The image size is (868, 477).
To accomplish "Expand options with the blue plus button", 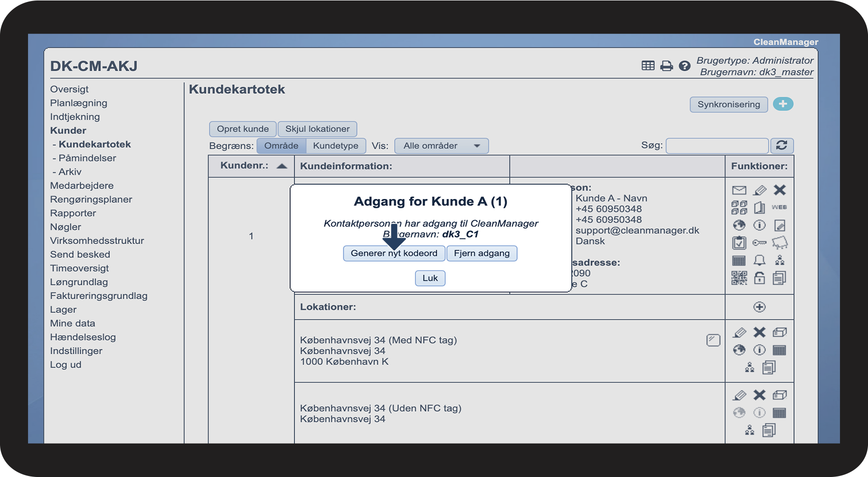I will point(783,104).
